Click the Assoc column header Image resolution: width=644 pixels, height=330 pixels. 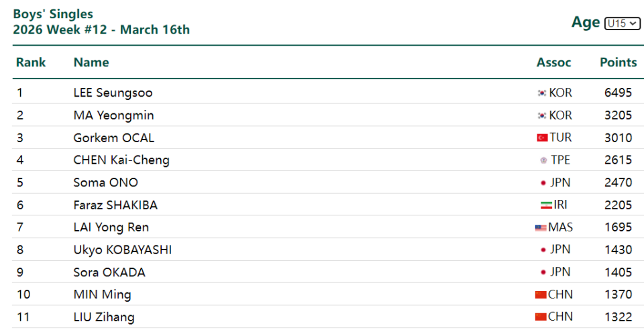tap(553, 62)
